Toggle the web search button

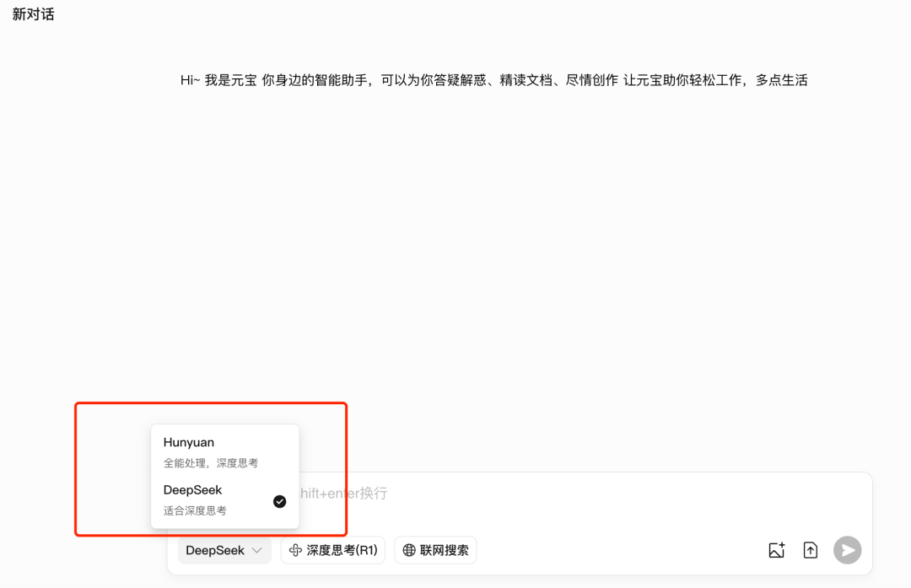(x=436, y=550)
